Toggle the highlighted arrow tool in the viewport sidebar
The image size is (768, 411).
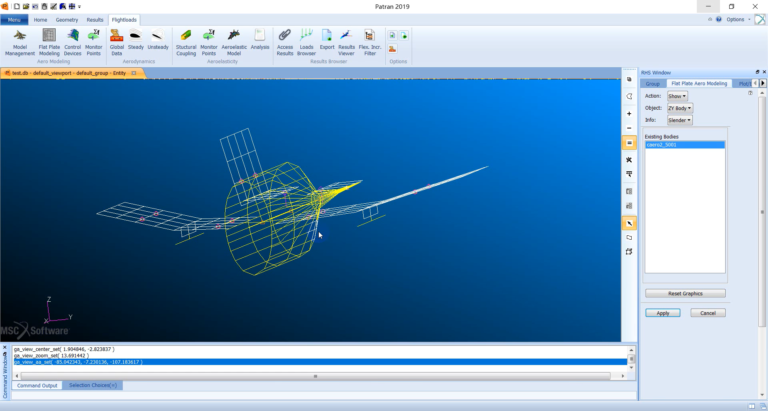pyautogui.click(x=629, y=223)
